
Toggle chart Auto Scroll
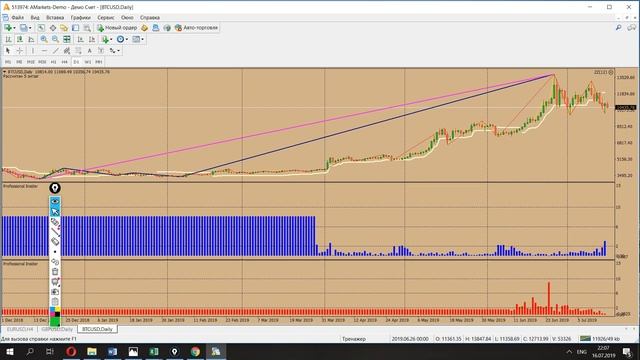[x=80, y=39]
